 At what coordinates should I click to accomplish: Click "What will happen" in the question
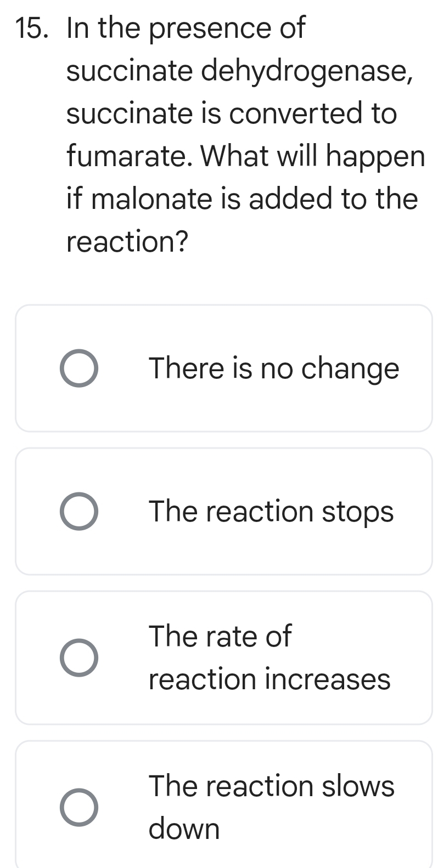pos(313,156)
